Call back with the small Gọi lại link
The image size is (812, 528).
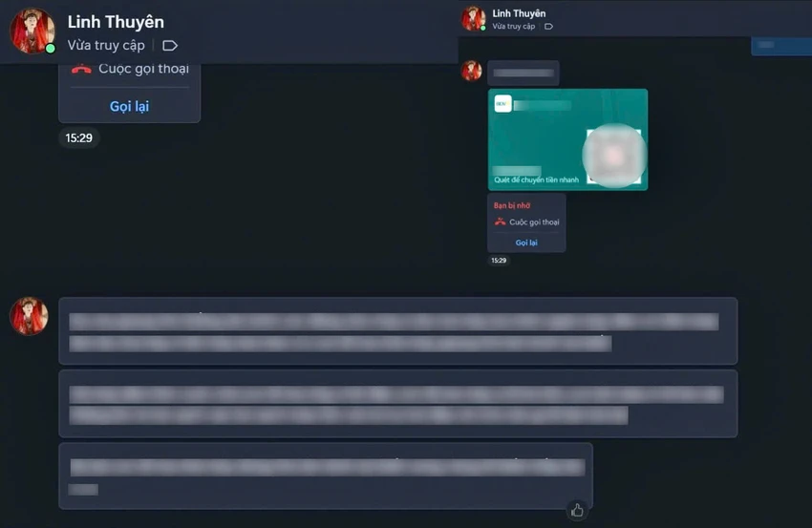pos(526,243)
